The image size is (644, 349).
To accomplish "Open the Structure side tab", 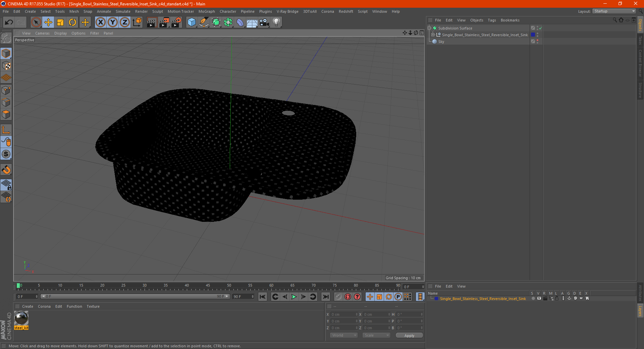I will pos(640,90).
